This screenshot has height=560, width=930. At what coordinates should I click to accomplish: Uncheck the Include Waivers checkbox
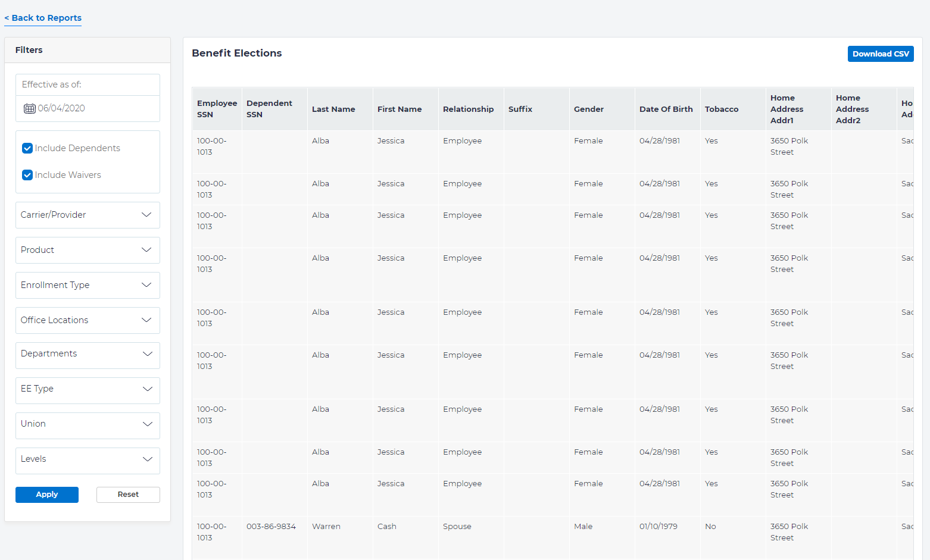click(27, 175)
